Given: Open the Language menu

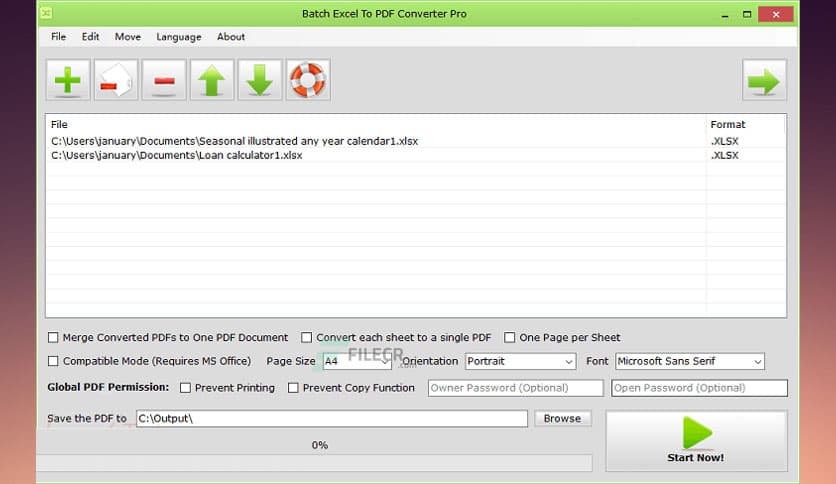Looking at the screenshot, I should [x=179, y=37].
